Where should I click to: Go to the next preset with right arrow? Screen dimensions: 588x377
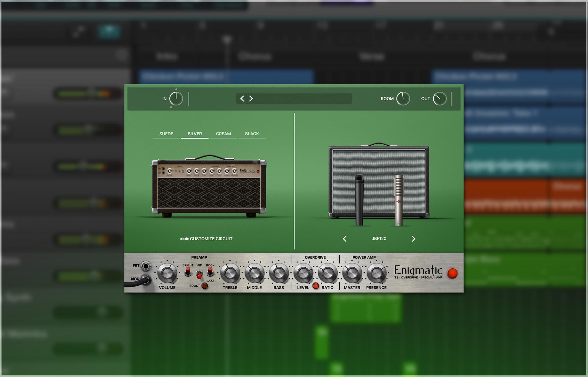(251, 98)
